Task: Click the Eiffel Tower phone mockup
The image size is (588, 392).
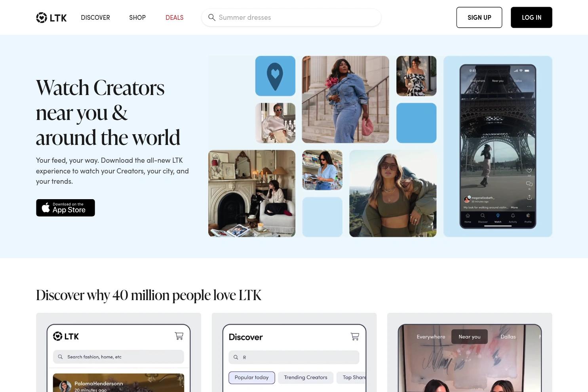Action: coord(498,147)
